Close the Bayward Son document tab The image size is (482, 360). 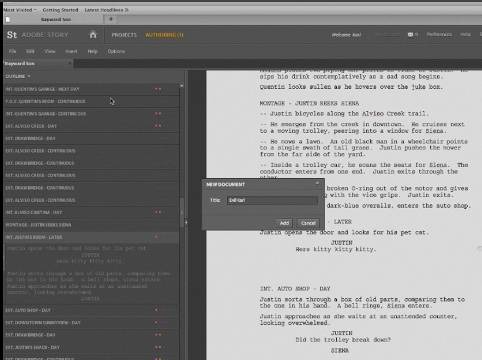coord(70,63)
